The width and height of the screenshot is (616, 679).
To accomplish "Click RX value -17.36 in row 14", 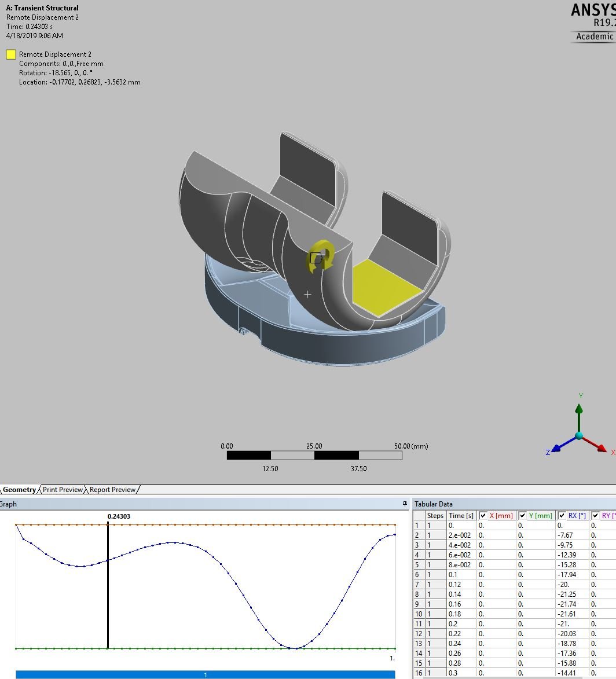I will point(572,653).
